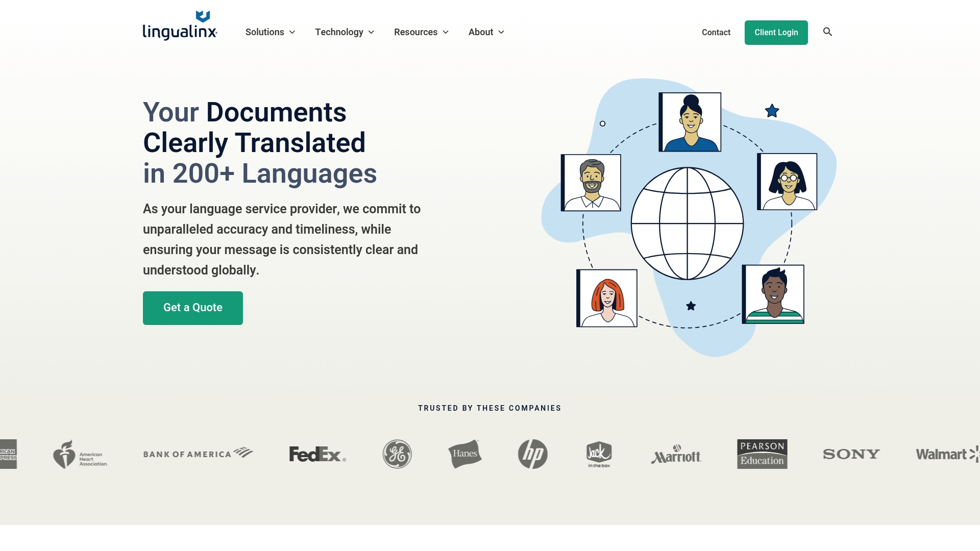Click the Jack in the Box logo
The image size is (980, 551).
tap(597, 454)
